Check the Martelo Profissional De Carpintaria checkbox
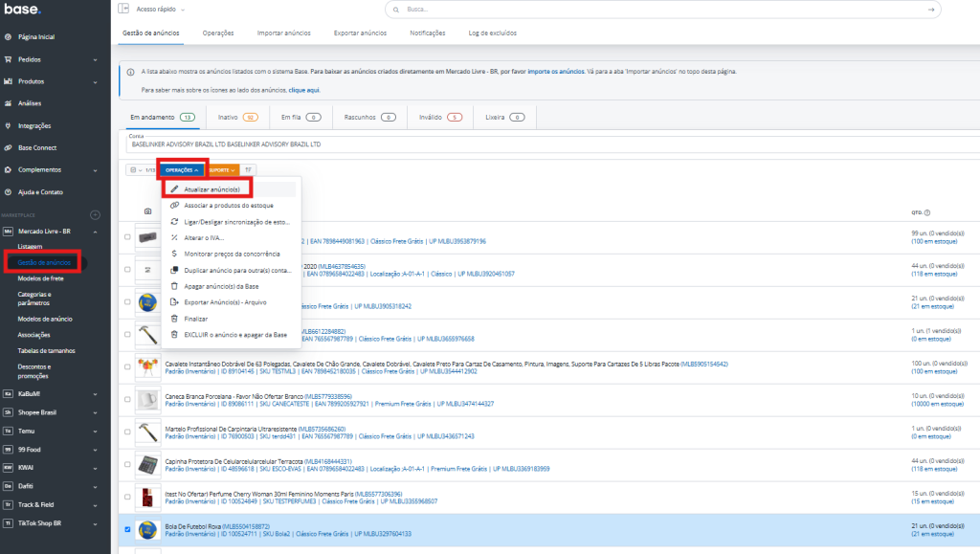The image size is (980, 554). 127,432
